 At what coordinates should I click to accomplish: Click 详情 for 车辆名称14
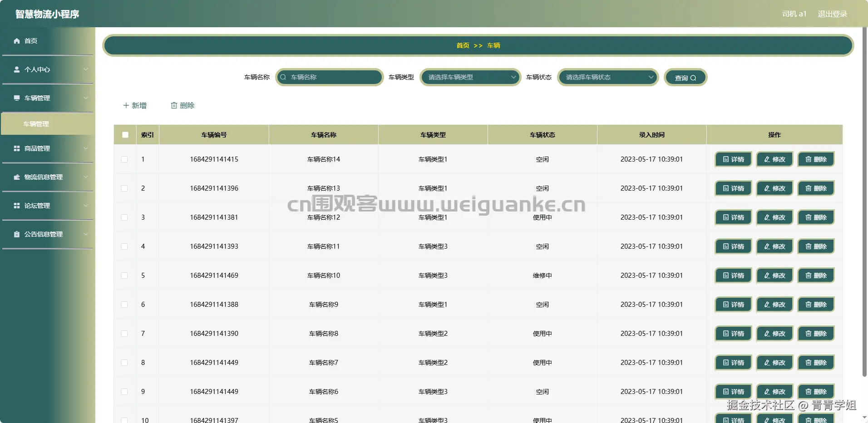click(732, 159)
